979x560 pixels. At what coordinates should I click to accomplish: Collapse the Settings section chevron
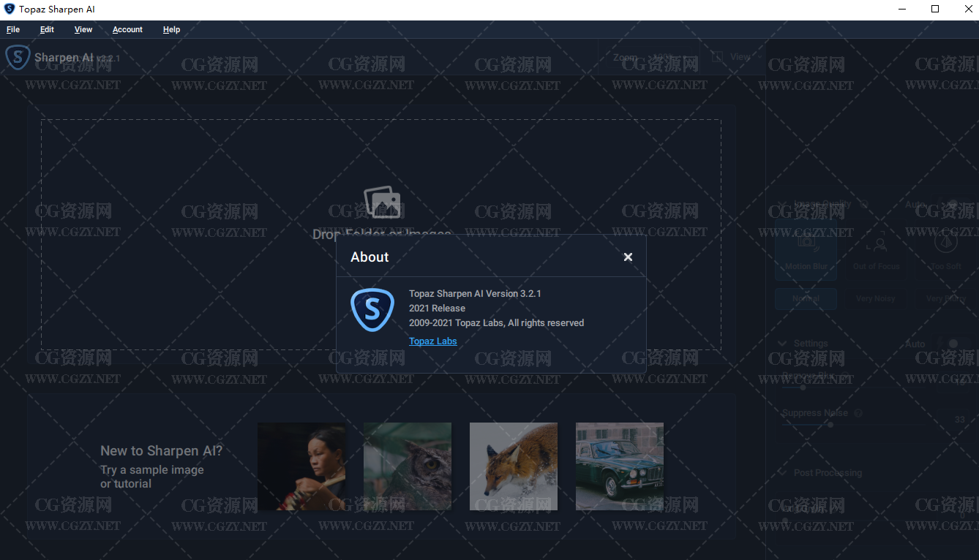tap(781, 344)
